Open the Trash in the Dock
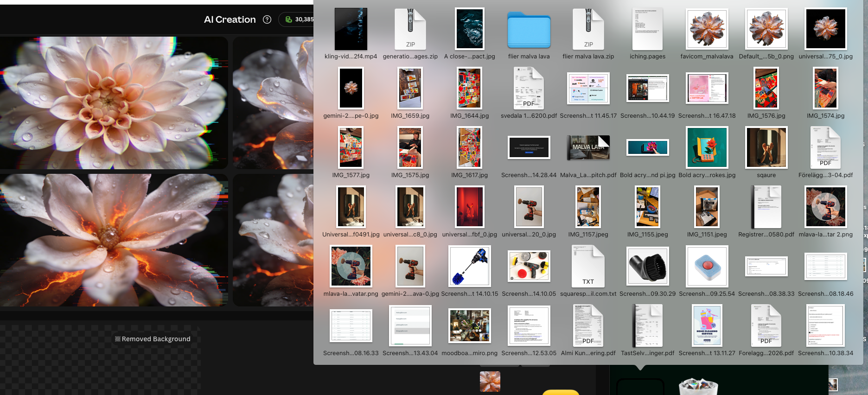868x395 pixels. (x=698, y=387)
